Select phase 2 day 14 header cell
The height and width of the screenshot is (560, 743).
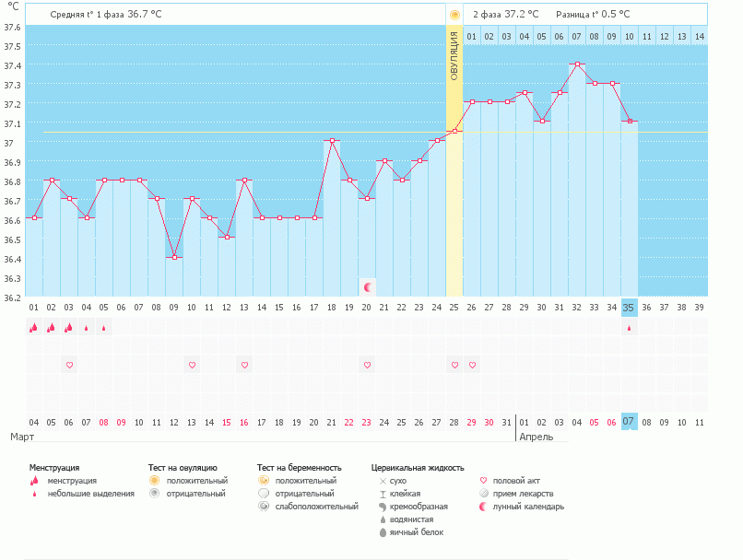(x=699, y=36)
